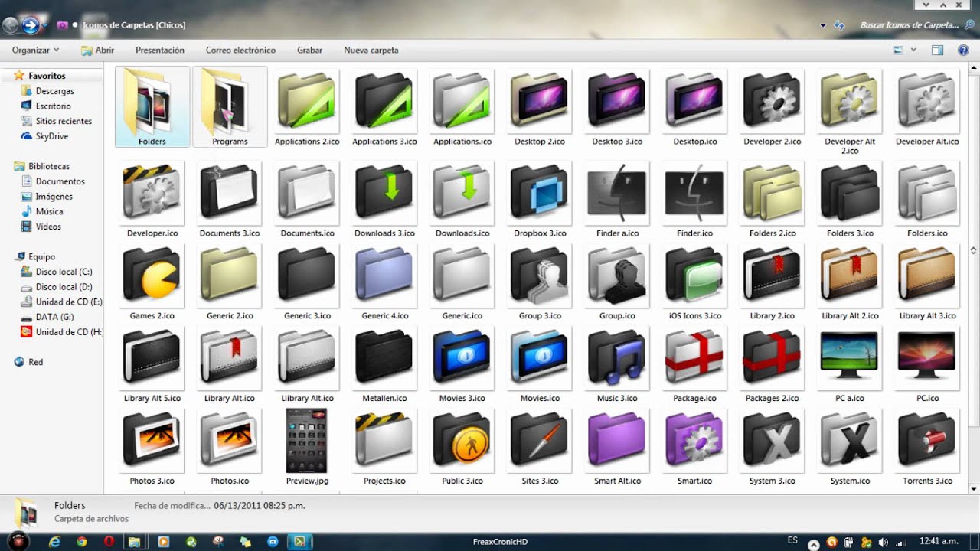Click the scrollbar down arrow in file view
Image resolution: width=980 pixels, height=551 pixels.
[x=973, y=488]
